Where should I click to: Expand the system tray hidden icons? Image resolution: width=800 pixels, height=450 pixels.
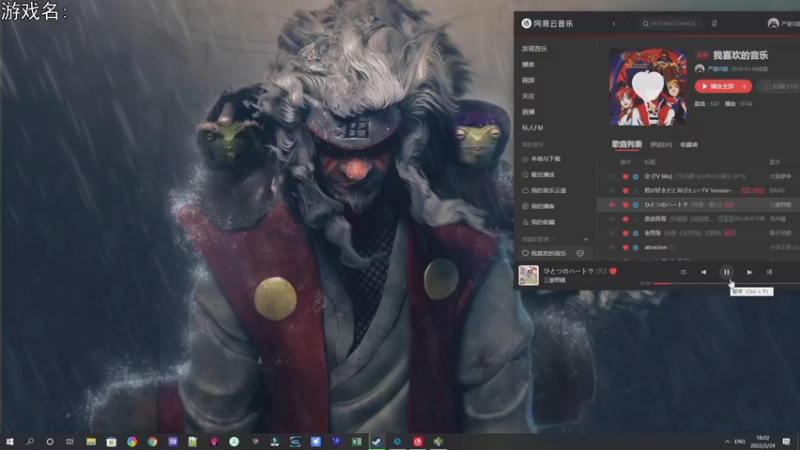tap(727, 441)
